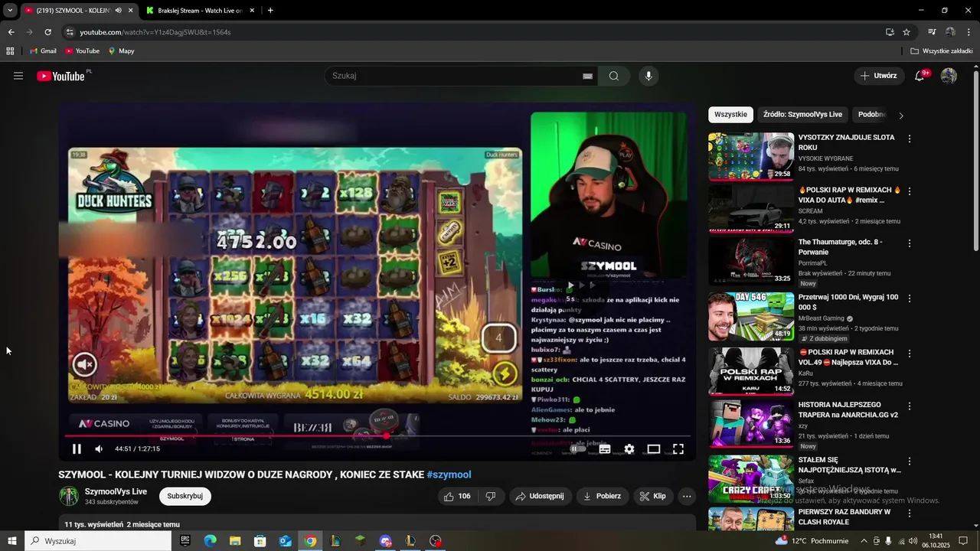The height and width of the screenshot is (551, 980).
Task: Toggle the autoplay switch in player
Action: point(577,449)
